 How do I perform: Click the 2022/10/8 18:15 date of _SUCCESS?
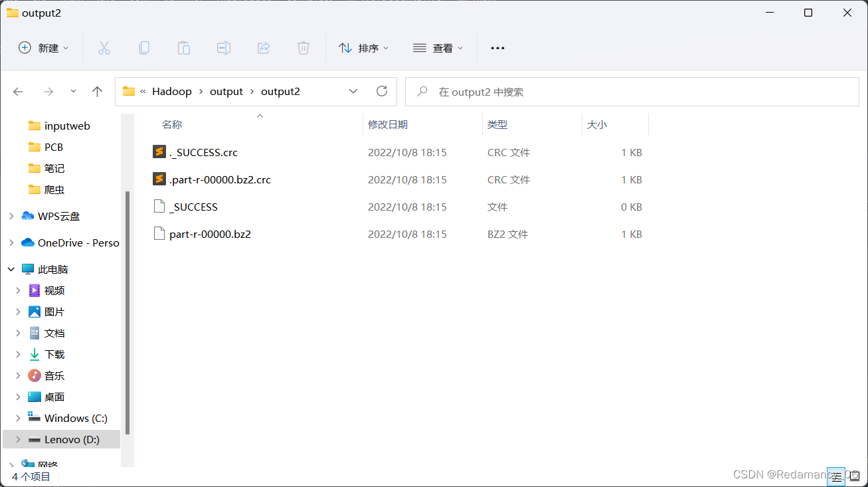pyautogui.click(x=407, y=207)
